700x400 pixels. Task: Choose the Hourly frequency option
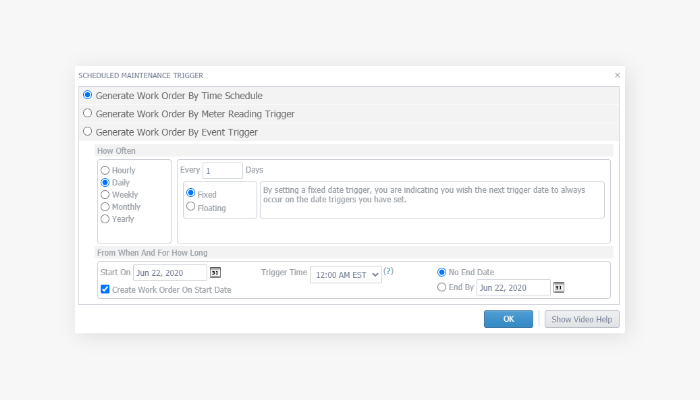click(x=105, y=170)
